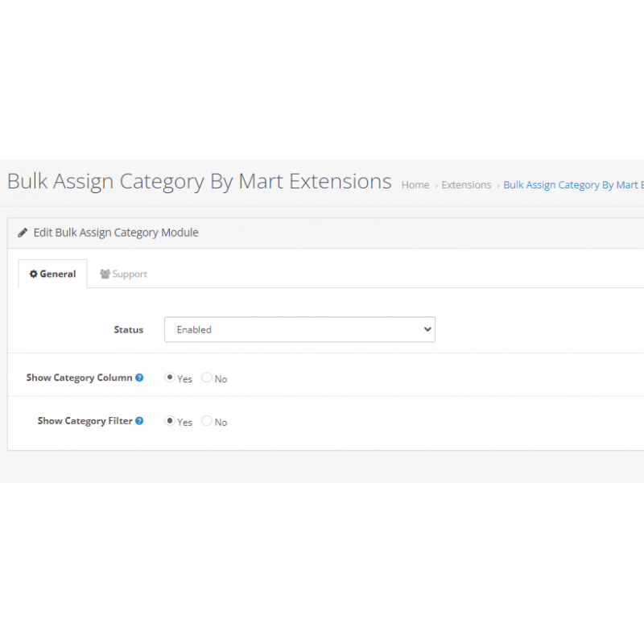Screen dimensions: 644x644
Task: Go to Home breadcrumb link
Action: 415,185
